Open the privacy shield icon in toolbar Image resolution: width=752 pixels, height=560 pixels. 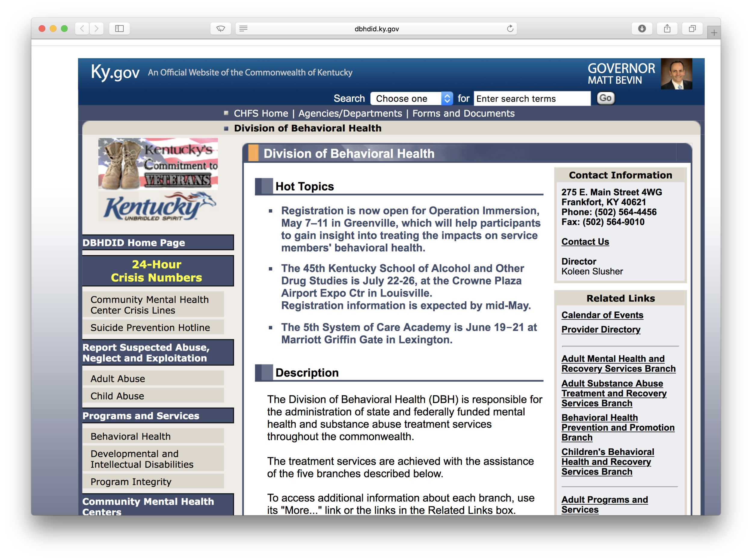221,29
